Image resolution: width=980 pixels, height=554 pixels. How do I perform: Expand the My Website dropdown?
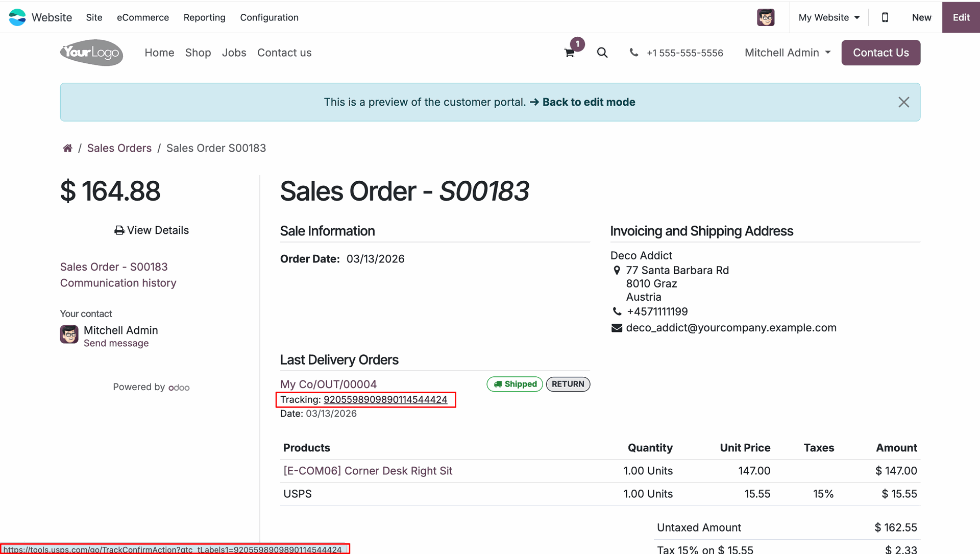(x=829, y=17)
